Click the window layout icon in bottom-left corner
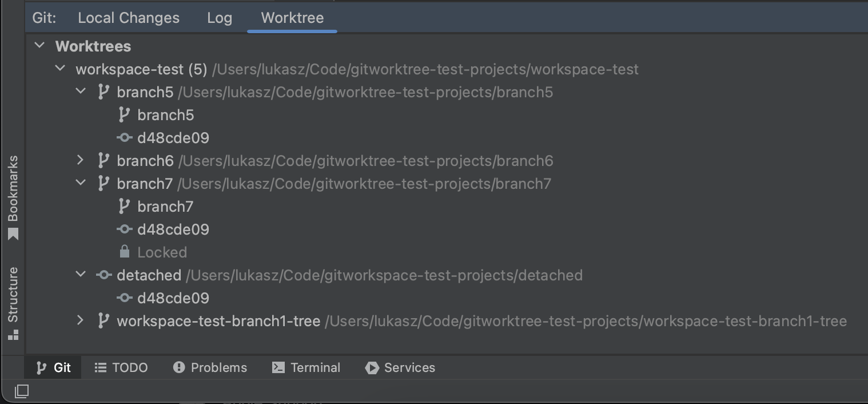This screenshot has width=868, height=404. (x=22, y=391)
